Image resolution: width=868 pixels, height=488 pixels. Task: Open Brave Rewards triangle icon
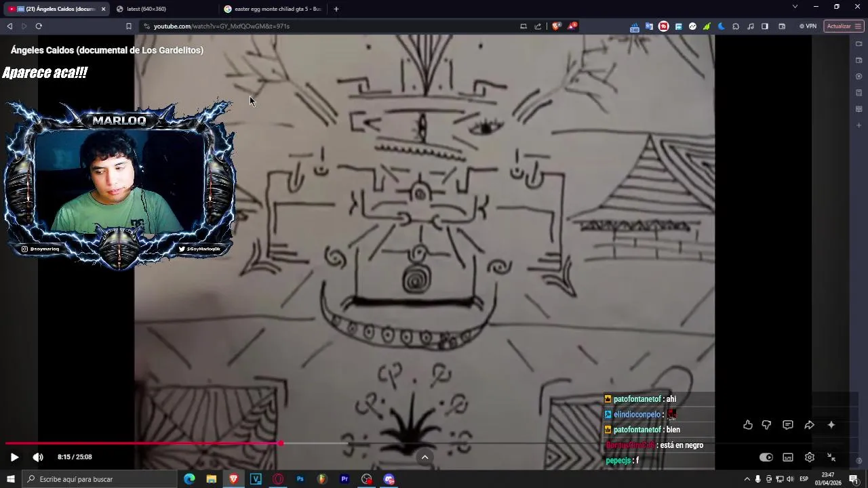tap(572, 26)
